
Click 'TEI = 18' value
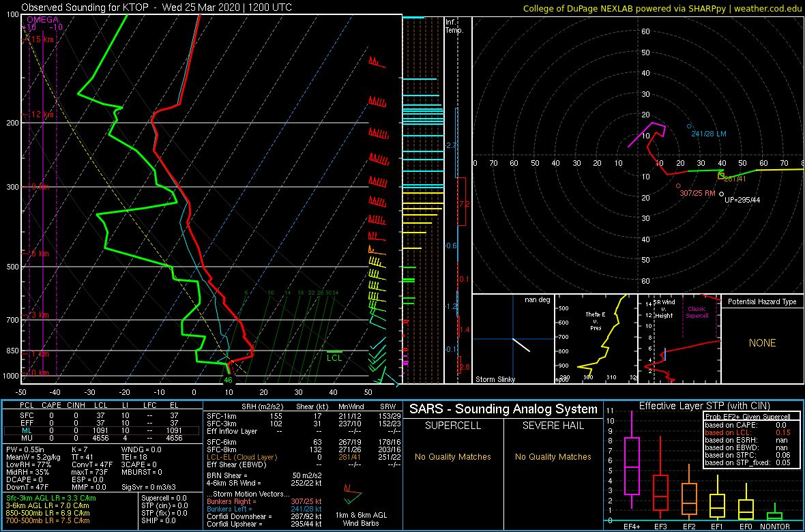(134, 458)
